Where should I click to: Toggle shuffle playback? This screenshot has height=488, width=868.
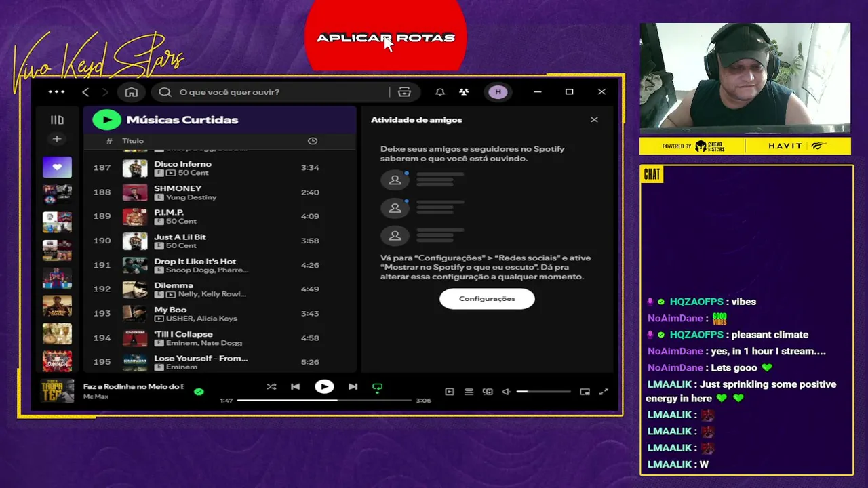271,387
